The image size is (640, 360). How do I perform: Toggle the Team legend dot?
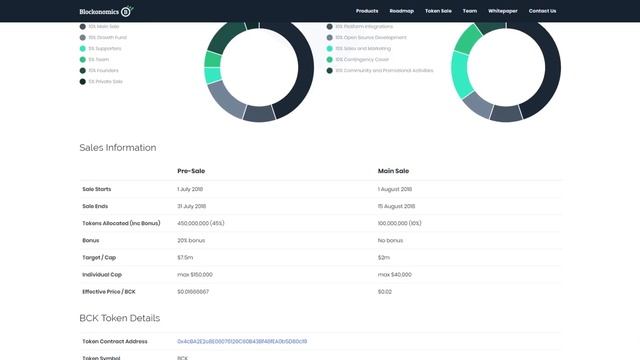pos(82,60)
